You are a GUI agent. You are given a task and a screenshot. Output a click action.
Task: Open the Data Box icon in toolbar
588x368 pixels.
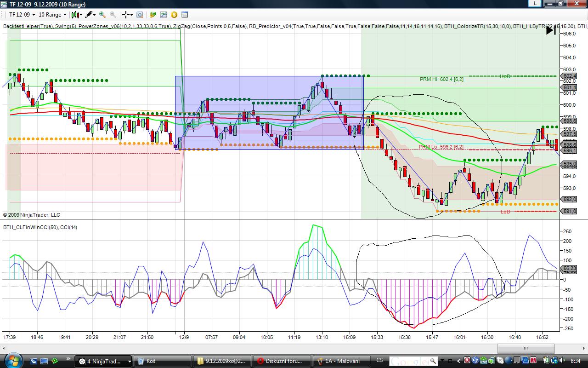click(x=140, y=15)
